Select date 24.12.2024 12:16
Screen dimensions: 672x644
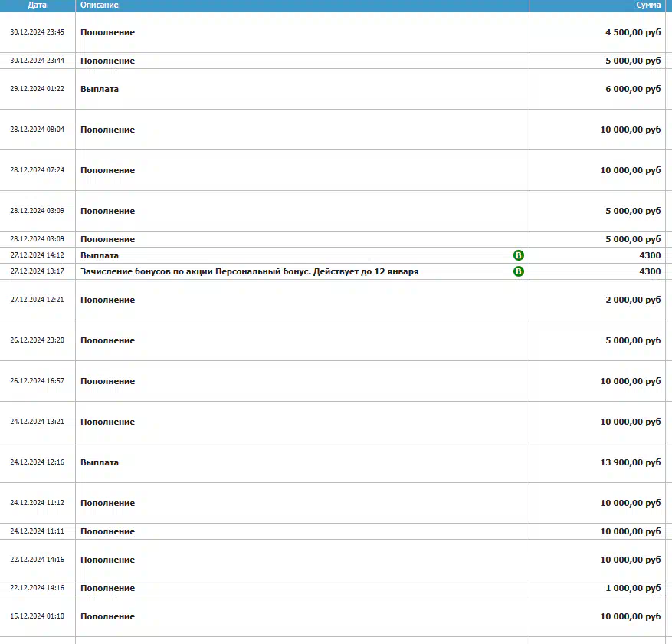tap(38, 462)
